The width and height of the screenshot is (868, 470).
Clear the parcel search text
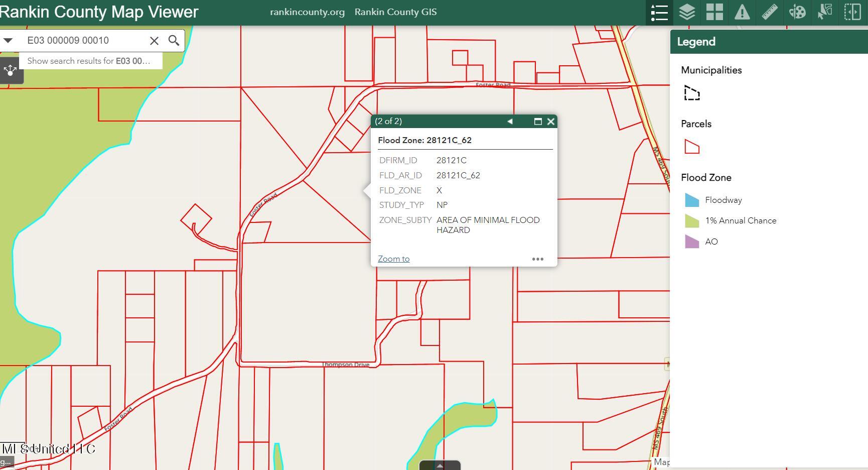[154, 41]
